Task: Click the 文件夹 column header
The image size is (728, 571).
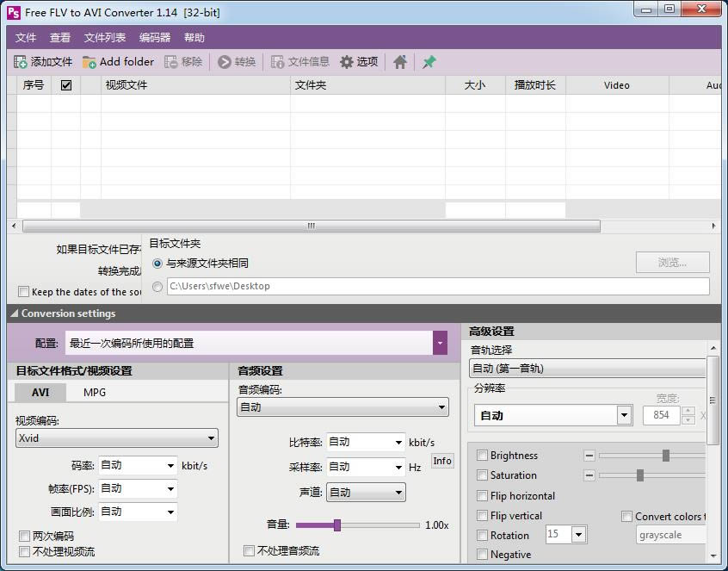Action: pyautogui.click(x=367, y=85)
